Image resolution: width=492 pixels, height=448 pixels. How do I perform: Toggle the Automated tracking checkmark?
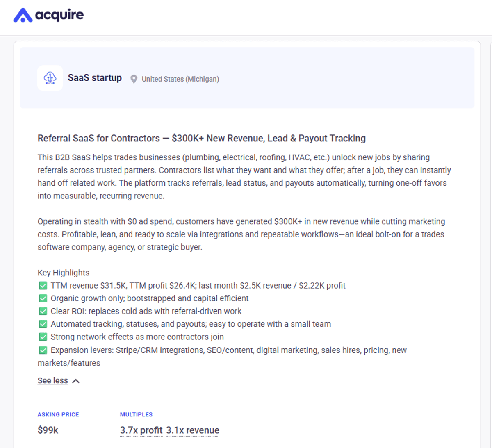(43, 324)
